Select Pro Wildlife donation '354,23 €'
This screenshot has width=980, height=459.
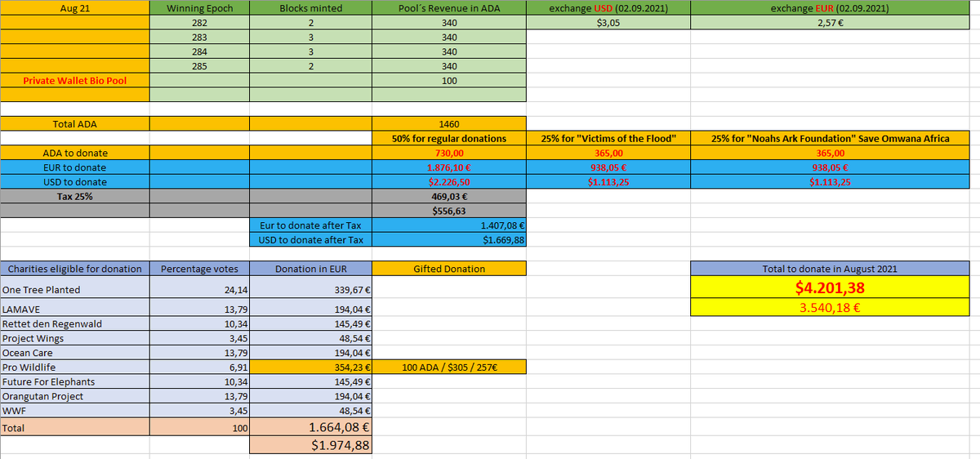[x=310, y=368]
